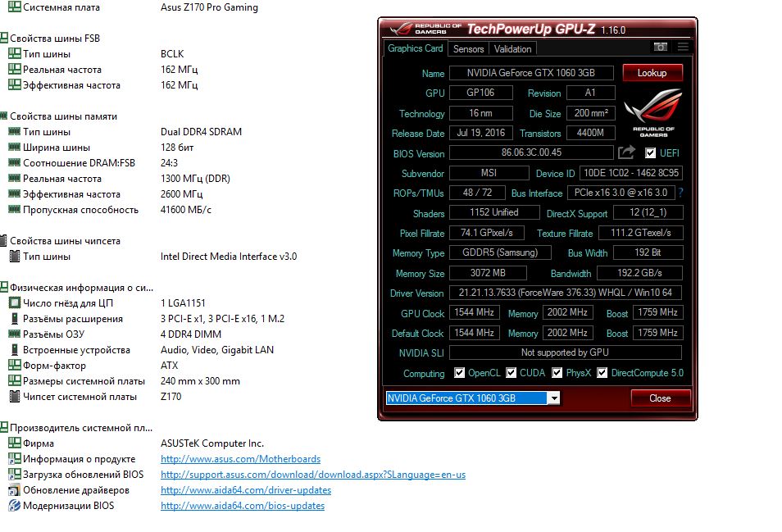This screenshot has width=782, height=532.
Task: Click the Subvendor MSI field
Action: tap(489, 173)
